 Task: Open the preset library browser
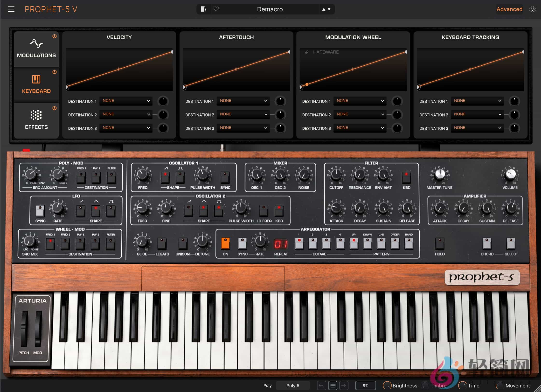tap(203, 9)
